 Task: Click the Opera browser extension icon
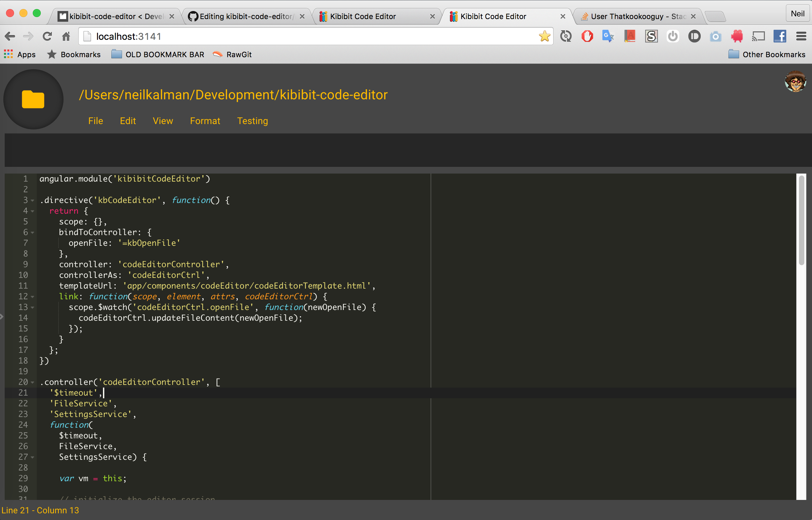click(587, 37)
